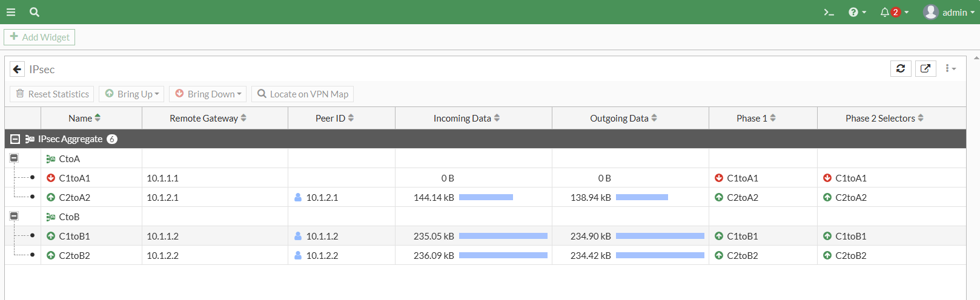Click Reset Statistics button
This screenshot has width=980, height=300.
[x=52, y=94]
